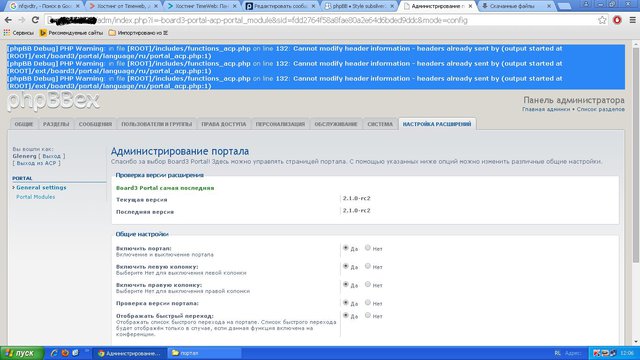Screen dimensions: 640x360
Task: Select Нет for Включить левую колонку
Action: click(368, 266)
